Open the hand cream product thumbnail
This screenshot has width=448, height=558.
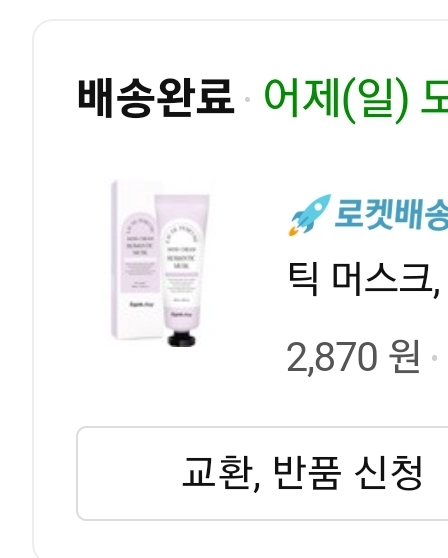tap(160, 263)
